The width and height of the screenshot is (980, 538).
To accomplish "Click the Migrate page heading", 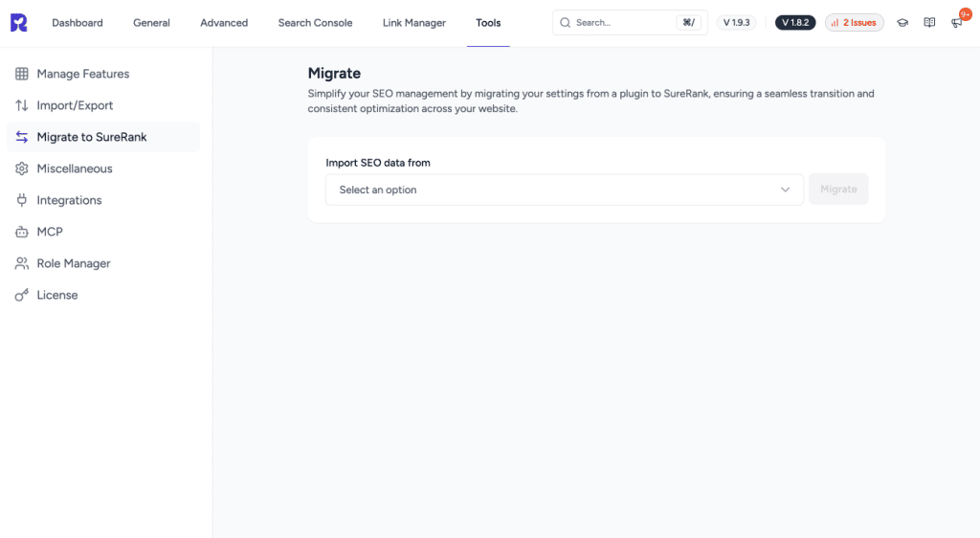I will (334, 73).
